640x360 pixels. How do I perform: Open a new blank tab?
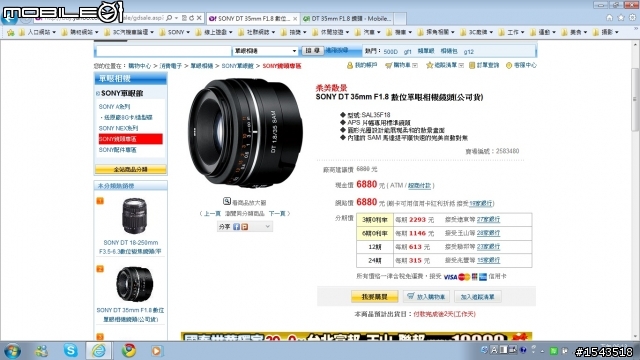click(400, 18)
